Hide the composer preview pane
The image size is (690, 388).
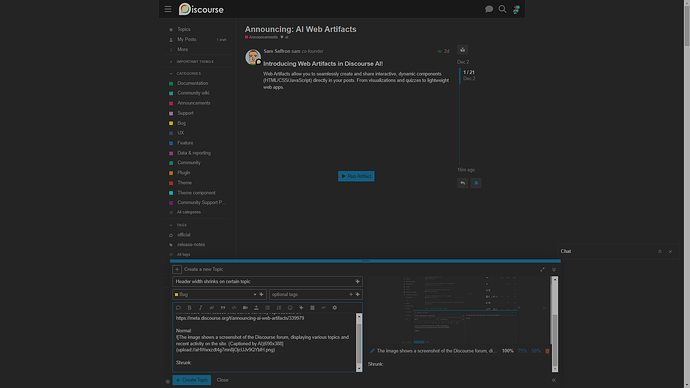click(x=554, y=380)
